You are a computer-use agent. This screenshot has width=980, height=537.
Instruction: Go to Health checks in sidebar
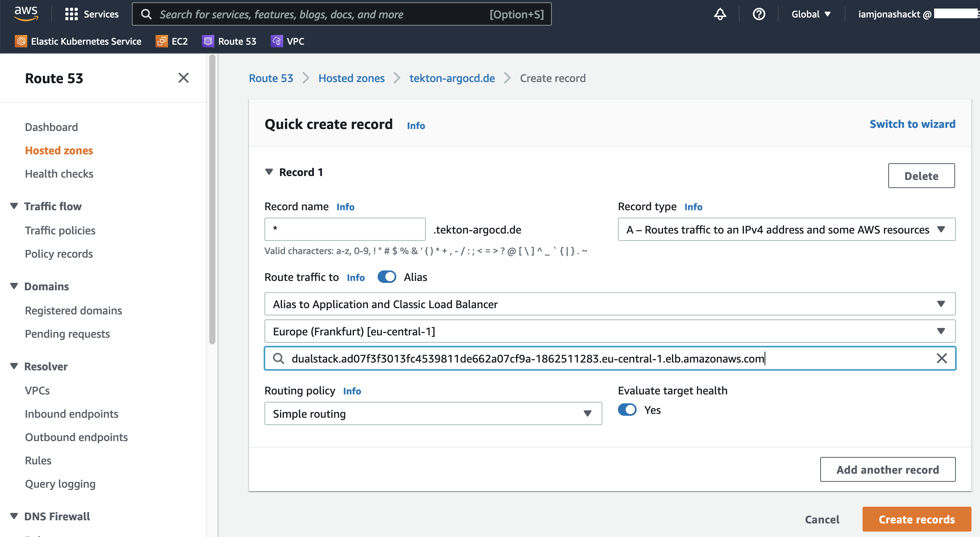coord(59,174)
